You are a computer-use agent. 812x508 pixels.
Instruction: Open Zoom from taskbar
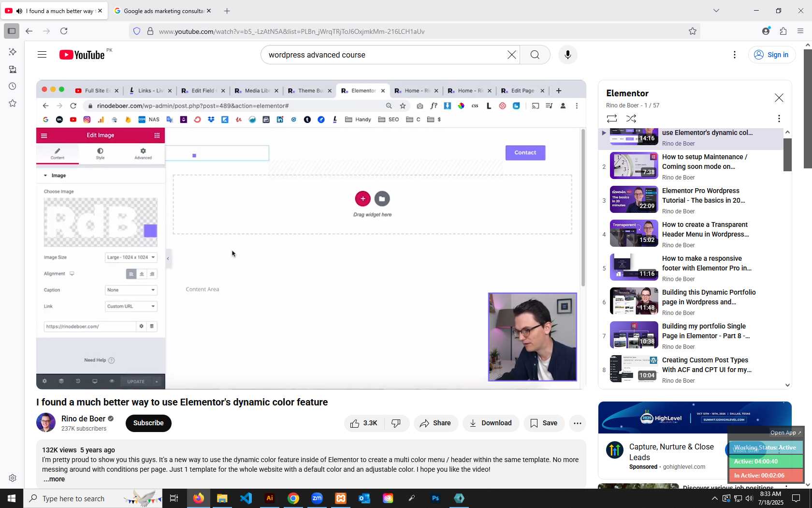click(317, 498)
